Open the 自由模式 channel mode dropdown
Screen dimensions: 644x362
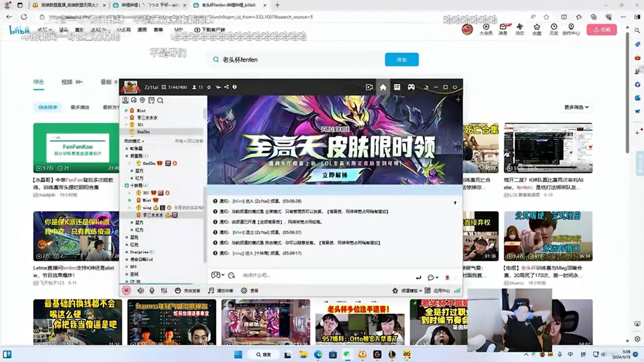tap(134, 141)
